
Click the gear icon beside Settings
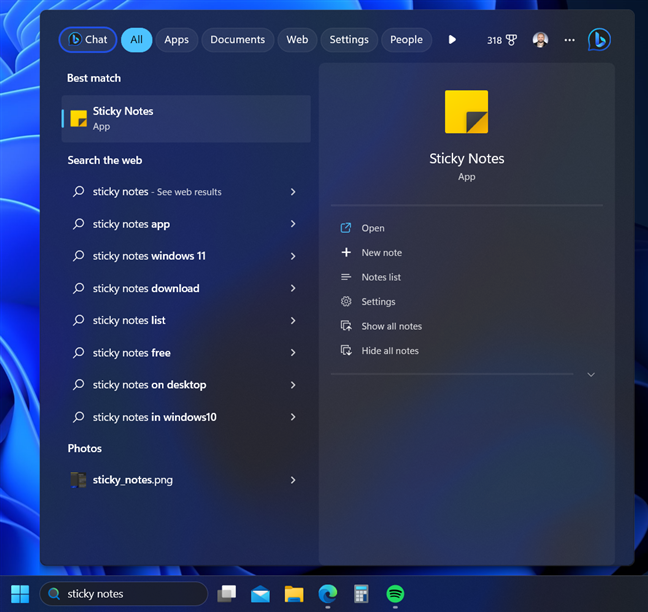point(346,301)
